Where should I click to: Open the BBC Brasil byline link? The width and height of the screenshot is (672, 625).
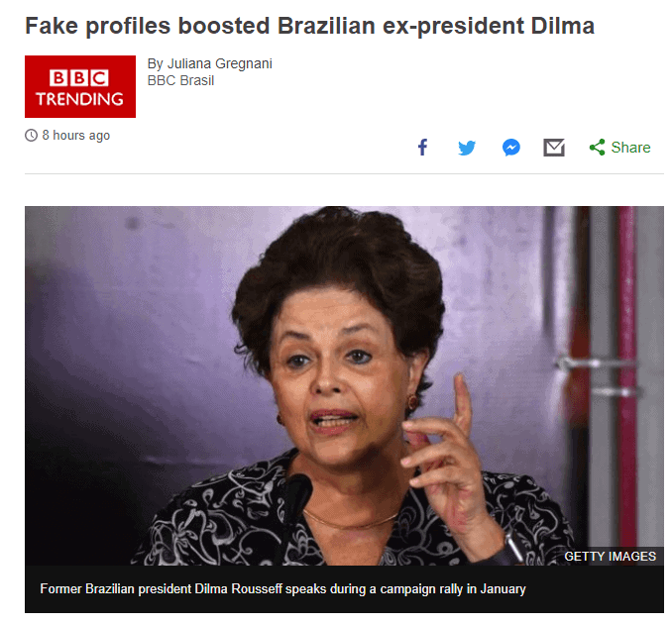(x=180, y=80)
